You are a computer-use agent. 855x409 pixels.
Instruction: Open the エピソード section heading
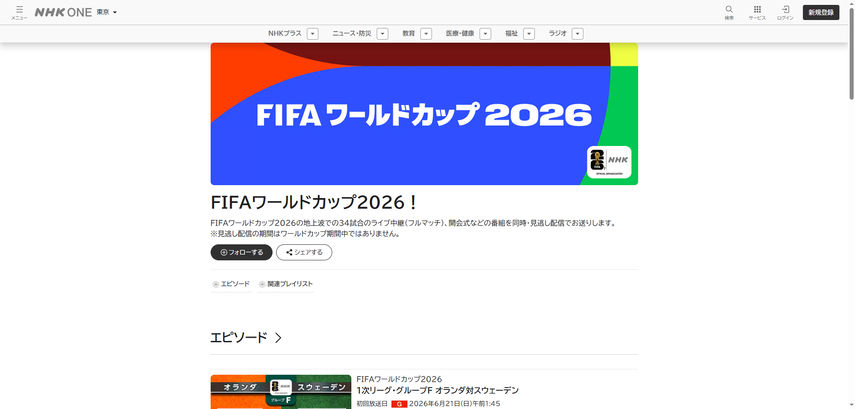(x=239, y=338)
